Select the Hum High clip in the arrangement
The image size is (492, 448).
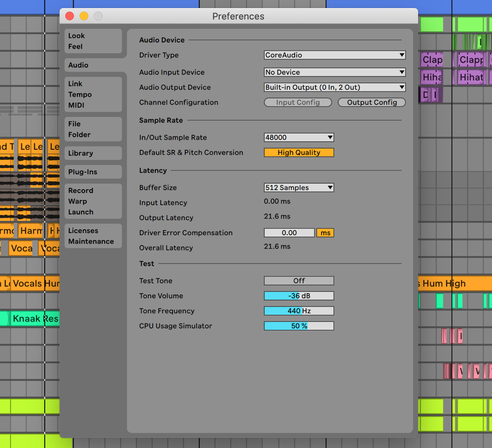(x=455, y=284)
